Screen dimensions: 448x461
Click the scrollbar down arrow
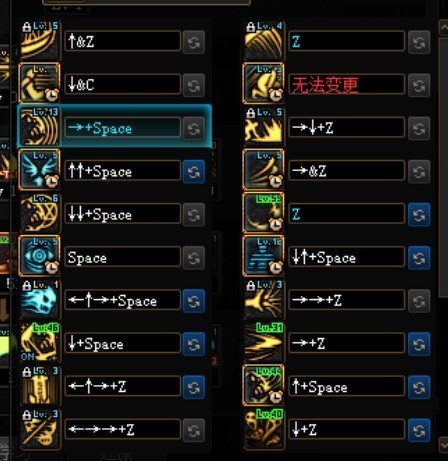point(444,443)
